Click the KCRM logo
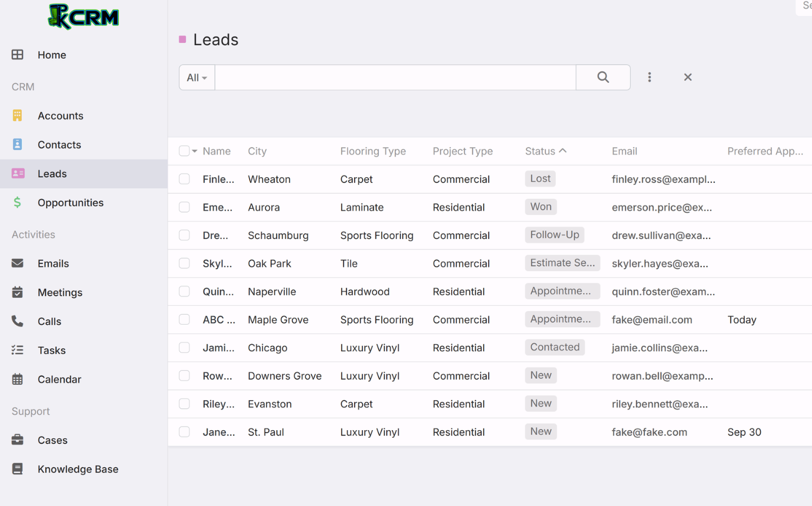The height and width of the screenshot is (506, 812). point(84,17)
